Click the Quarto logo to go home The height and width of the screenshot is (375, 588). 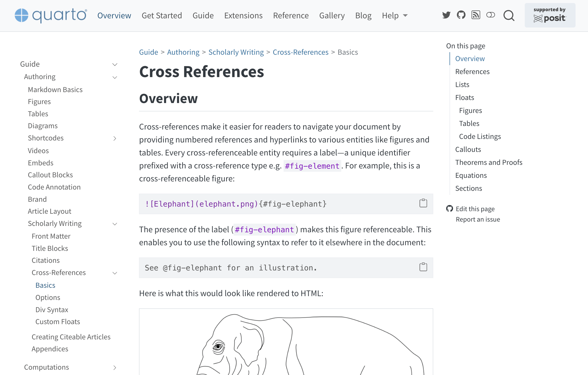[x=51, y=15]
